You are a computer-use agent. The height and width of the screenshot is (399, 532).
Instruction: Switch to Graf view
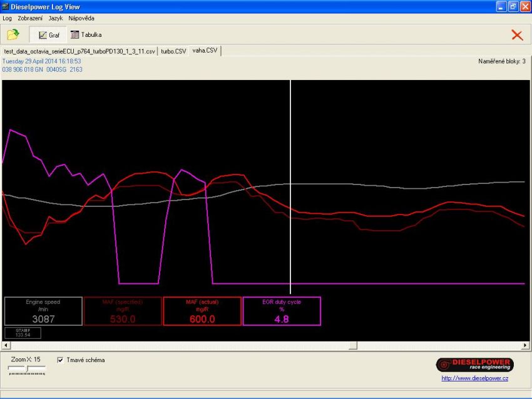coord(49,35)
